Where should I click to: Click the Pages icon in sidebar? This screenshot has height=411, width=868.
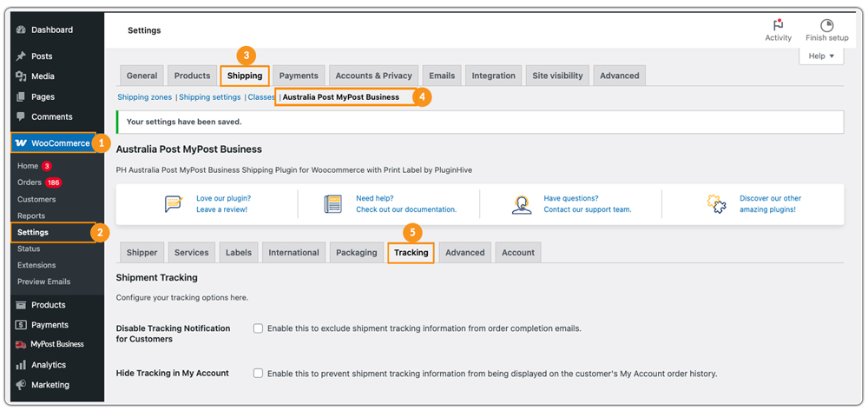pyautogui.click(x=21, y=97)
